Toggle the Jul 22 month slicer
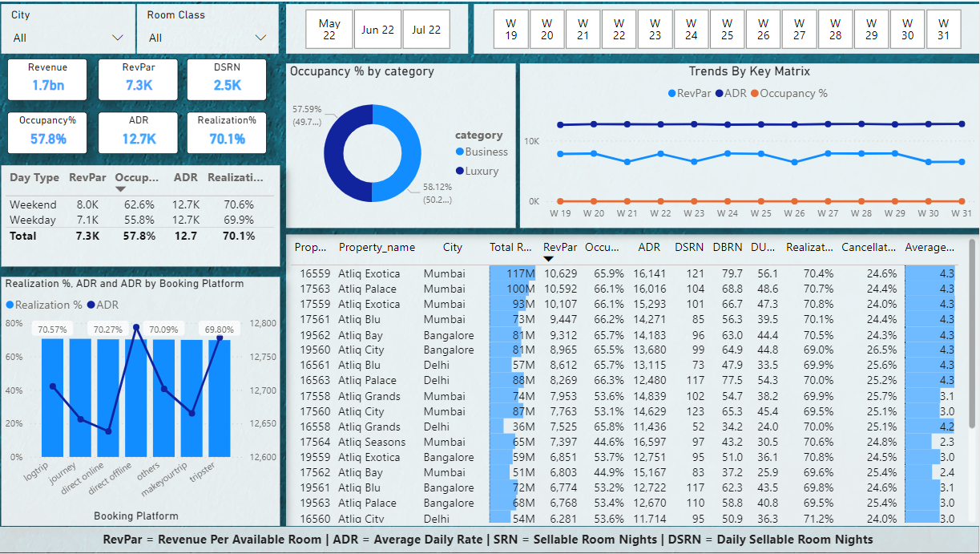This screenshot has height=554, width=980. click(x=426, y=30)
